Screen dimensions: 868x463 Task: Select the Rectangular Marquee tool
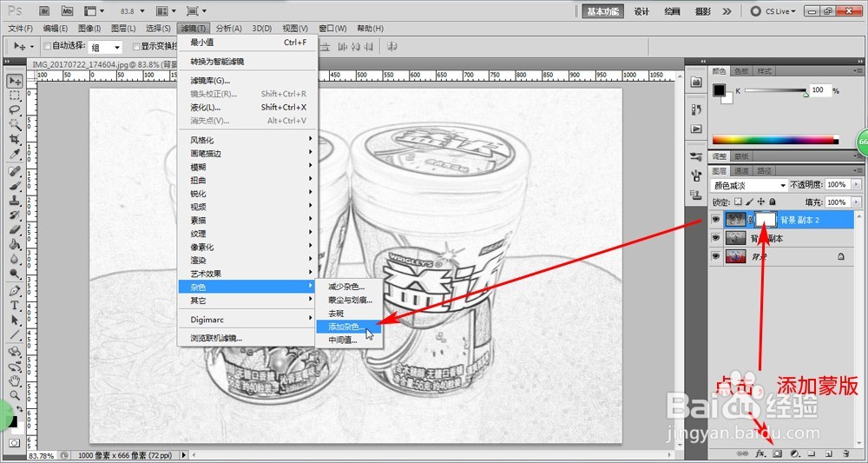15,96
